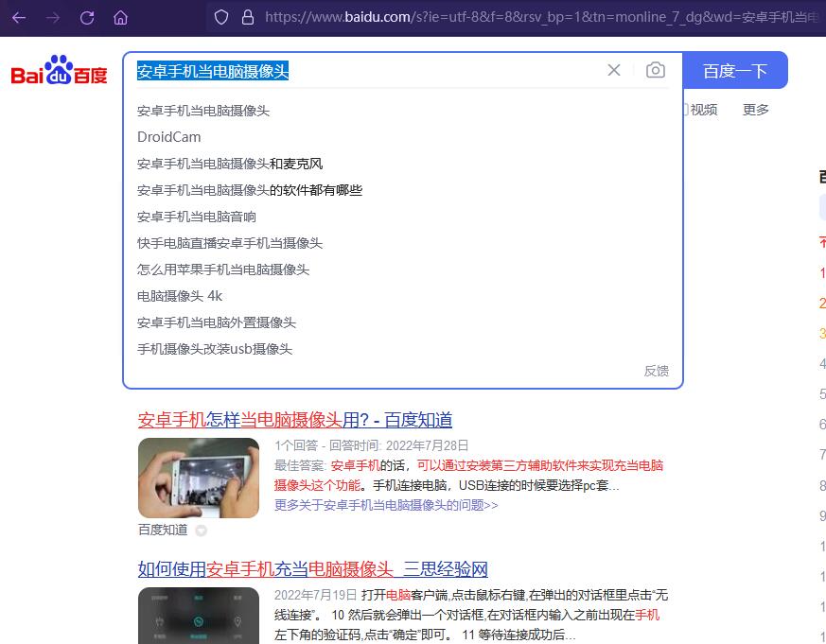
Task: Open result 如何使用安卓手机充当电脑摄像头 三思经验网
Action: tap(313, 568)
